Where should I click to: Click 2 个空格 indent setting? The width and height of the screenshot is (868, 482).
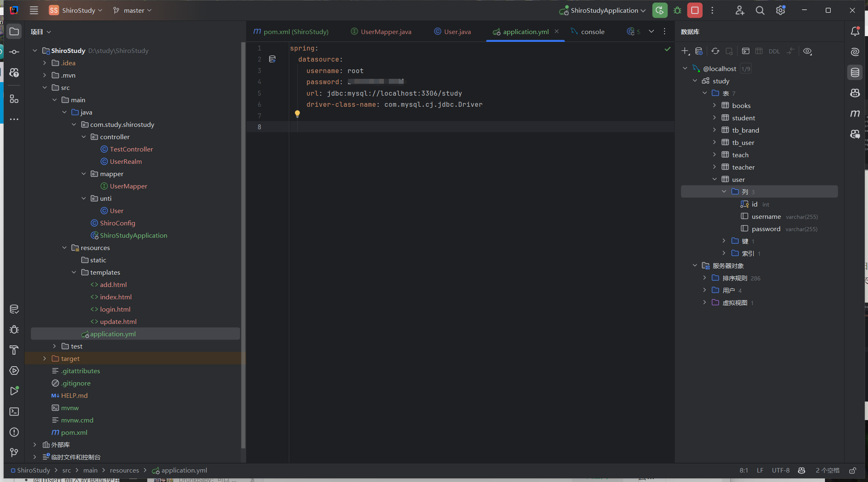pos(827,471)
